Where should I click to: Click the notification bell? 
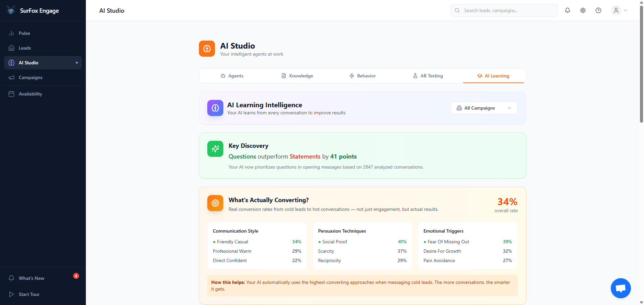point(567,10)
